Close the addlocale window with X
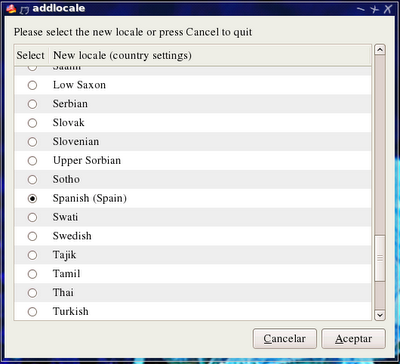The width and height of the screenshot is (400, 364). coord(388,9)
